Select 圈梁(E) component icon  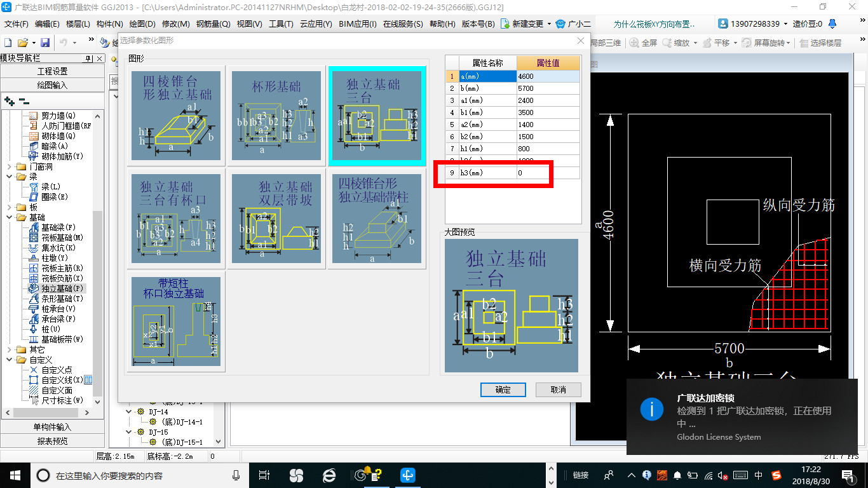[34, 197]
